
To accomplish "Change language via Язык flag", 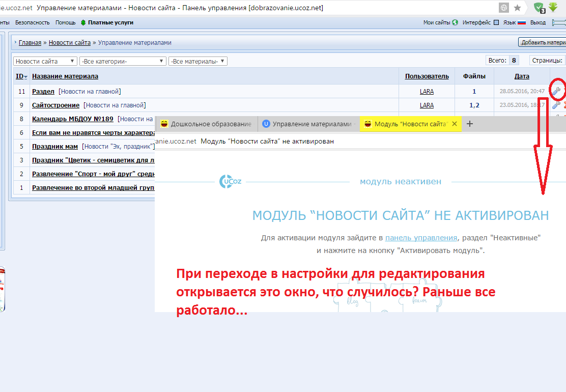I will (515, 22).
